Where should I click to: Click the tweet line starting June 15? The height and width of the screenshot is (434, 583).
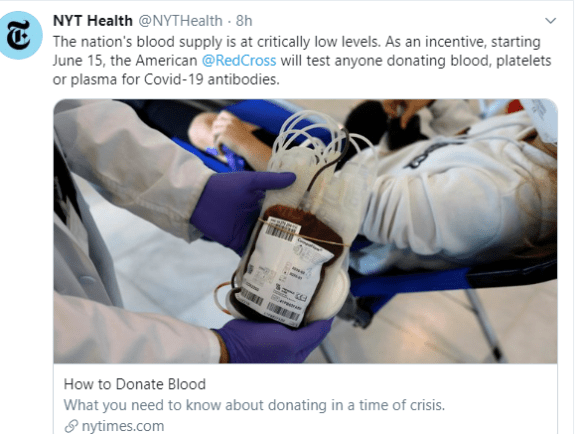click(x=302, y=60)
